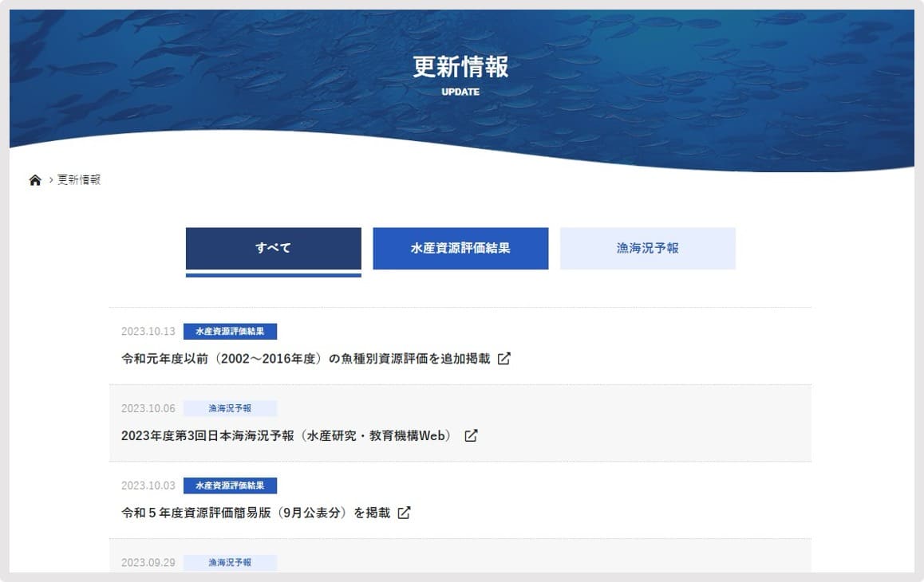Image resolution: width=924 pixels, height=582 pixels.
Task: Click the 更新情報 page heading
Action: point(460,66)
